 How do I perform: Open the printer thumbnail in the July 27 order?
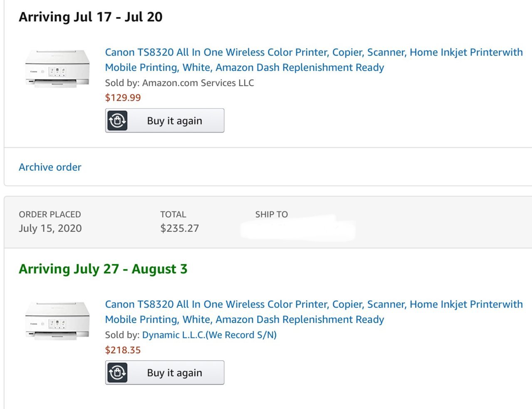click(57, 320)
